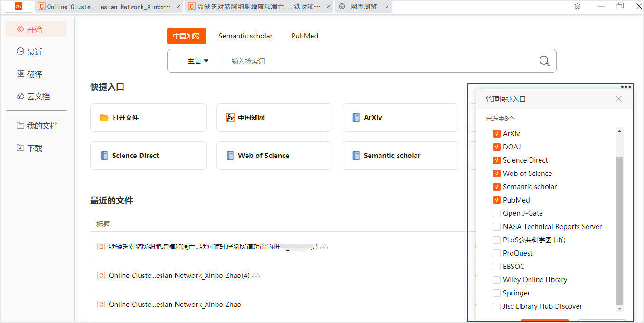Close the 网页浏览 tab

pyautogui.click(x=387, y=7)
